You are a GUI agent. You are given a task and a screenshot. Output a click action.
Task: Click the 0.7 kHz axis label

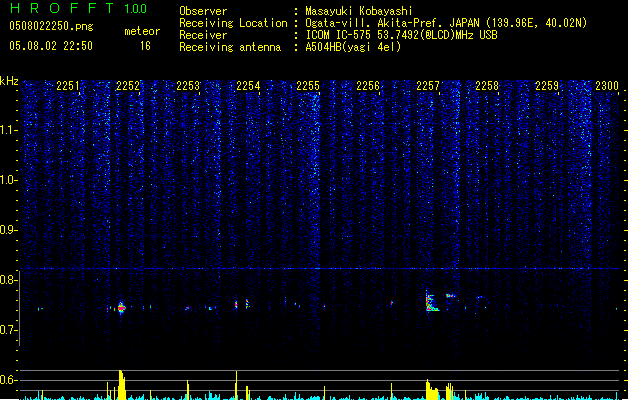(x=9, y=330)
